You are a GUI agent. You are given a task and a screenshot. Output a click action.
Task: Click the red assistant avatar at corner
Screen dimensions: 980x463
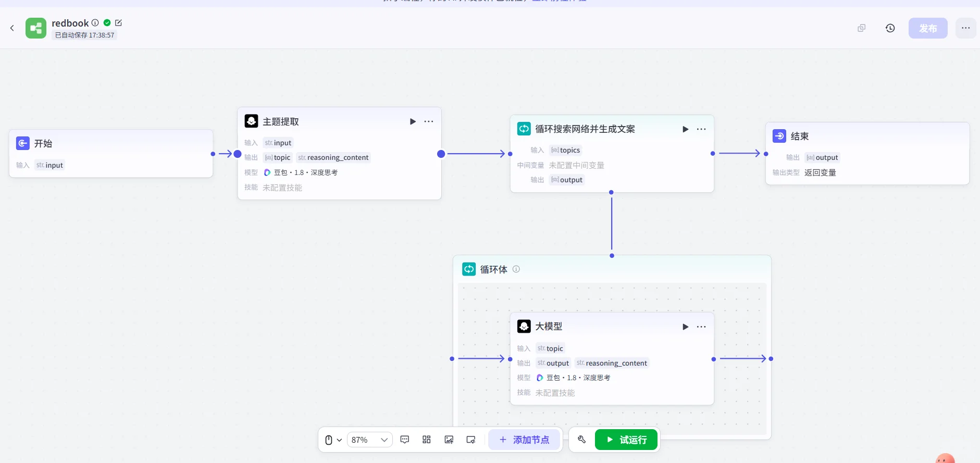[946, 458]
